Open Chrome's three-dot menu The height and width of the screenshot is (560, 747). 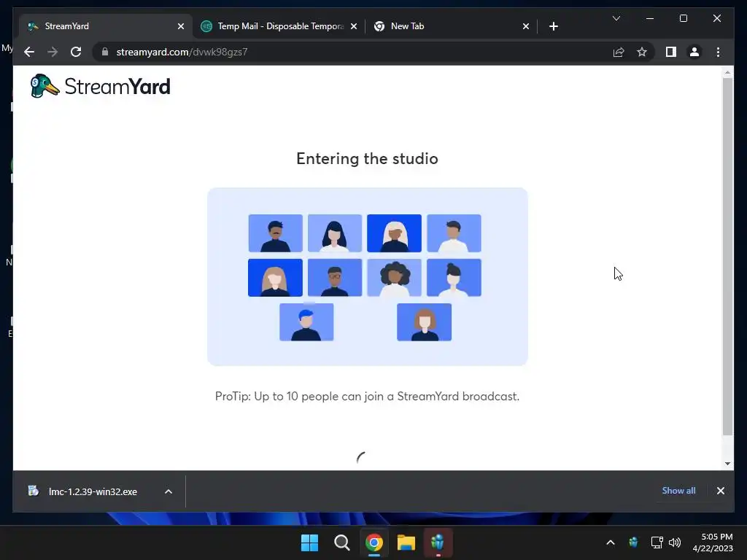click(x=718, y=52)
